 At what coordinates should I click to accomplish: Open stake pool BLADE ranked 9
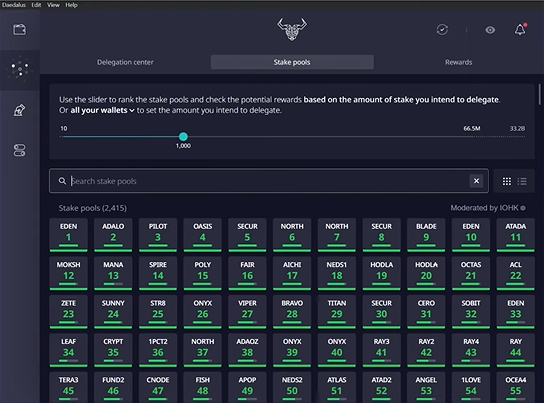point(426,234)
